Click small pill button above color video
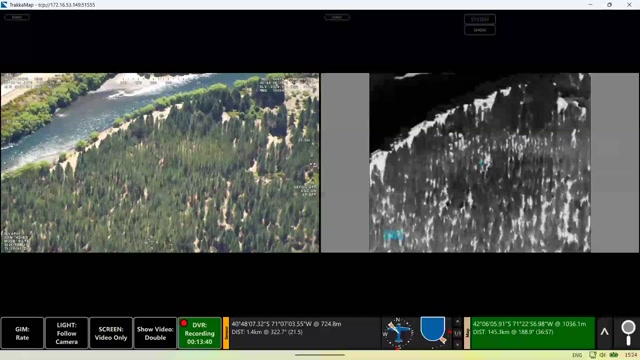640x360 pixels. click(x=17, y=17)
